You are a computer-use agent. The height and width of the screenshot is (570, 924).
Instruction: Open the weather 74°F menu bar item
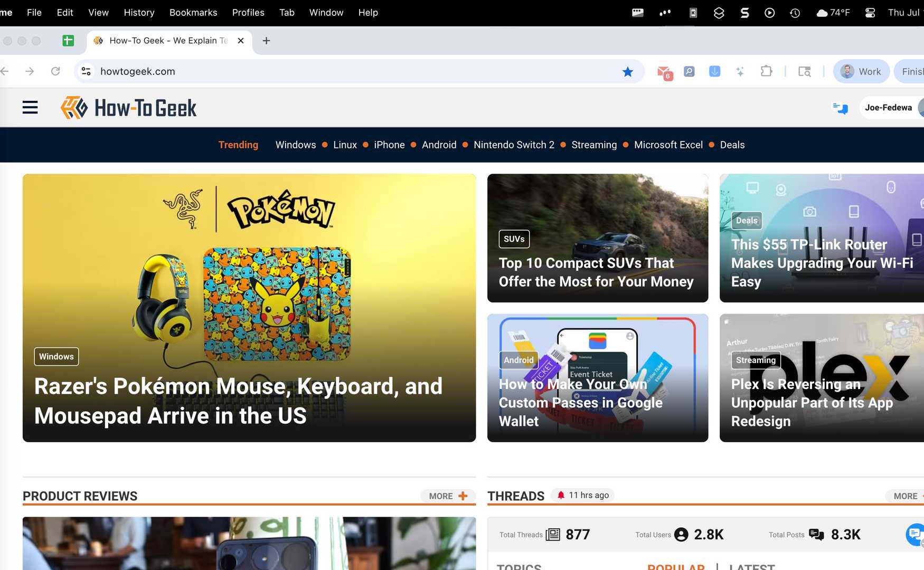pyautogui.click(x=833, y=13)
